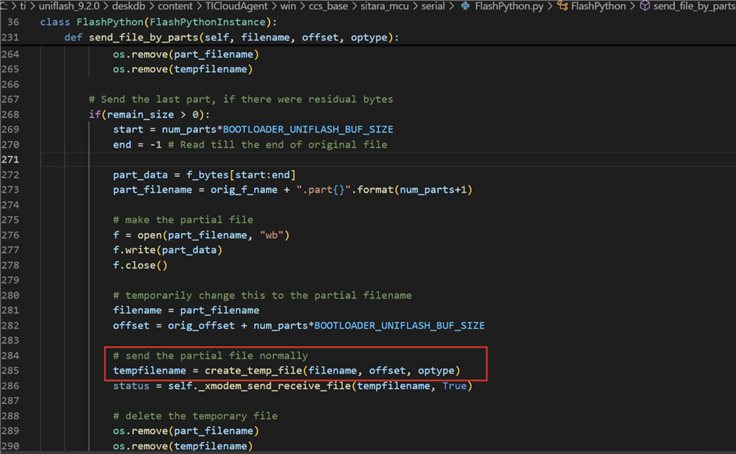The width and height of the screenshot is (736, 454).
Task: Click 'os.remove(part_filename)' on line 289
Action: coord(186,431)
